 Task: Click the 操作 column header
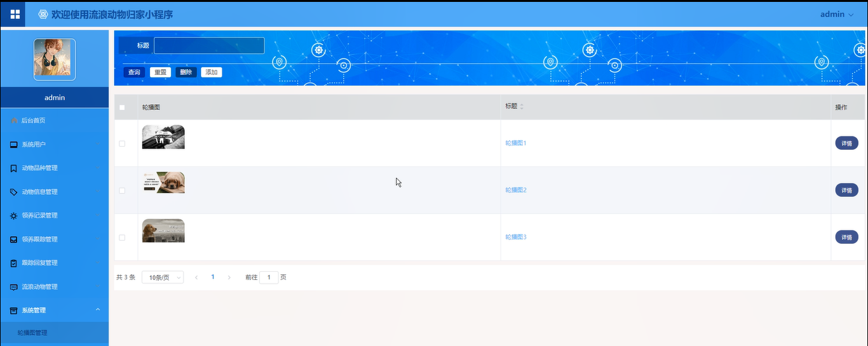[x=841, y=107]
